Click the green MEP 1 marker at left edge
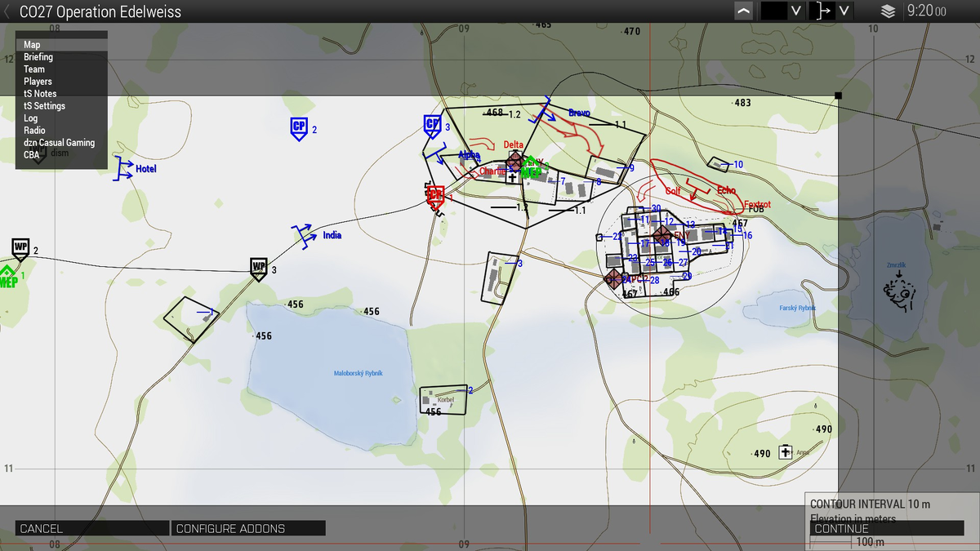The width and height of the screenshot is (980, 551). [7, 278]
